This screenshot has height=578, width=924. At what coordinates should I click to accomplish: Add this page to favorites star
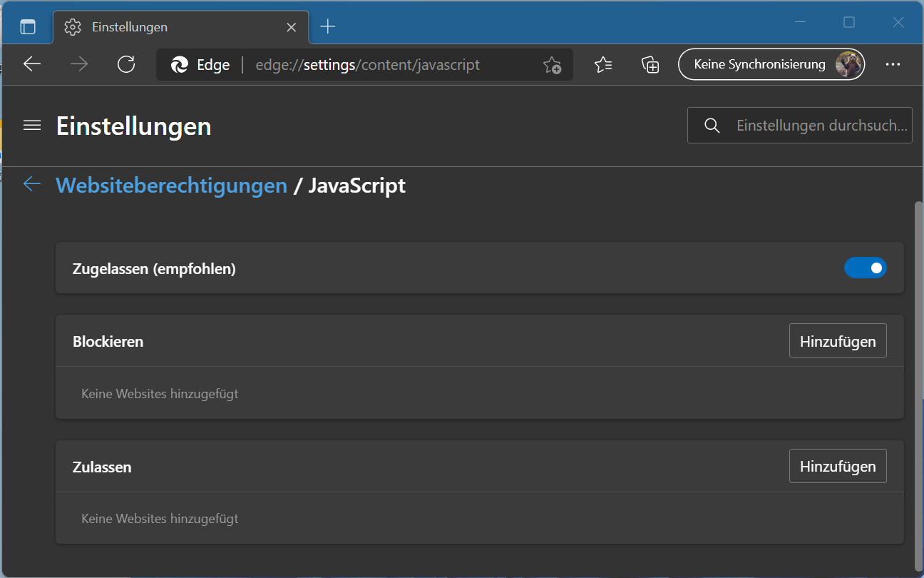[x=552, y=65]
